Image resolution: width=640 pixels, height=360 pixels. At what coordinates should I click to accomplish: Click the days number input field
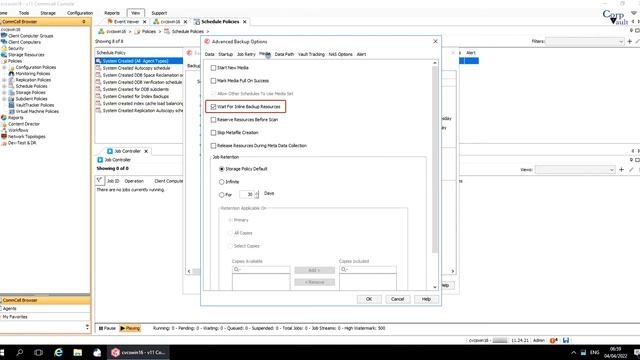pyautogui.click(x=247, y=195)
